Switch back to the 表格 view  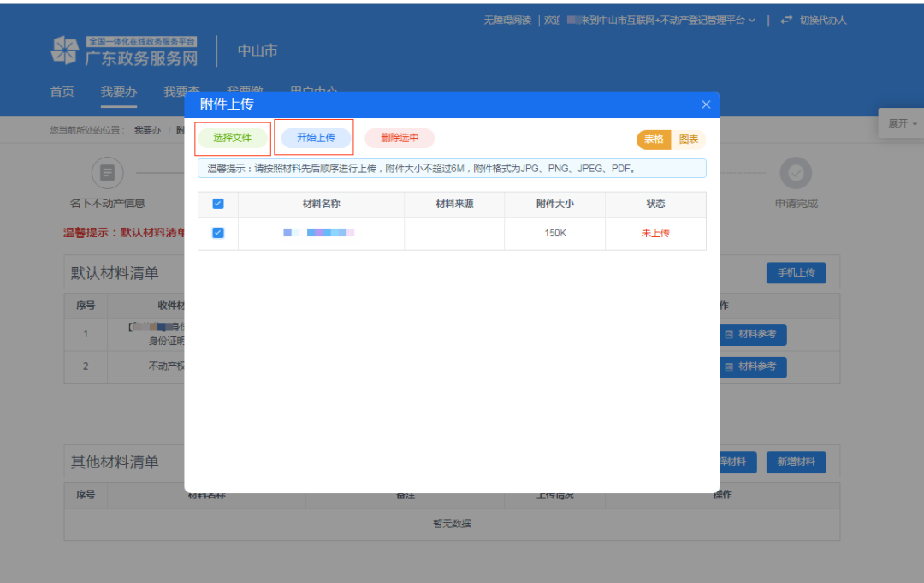654,139
